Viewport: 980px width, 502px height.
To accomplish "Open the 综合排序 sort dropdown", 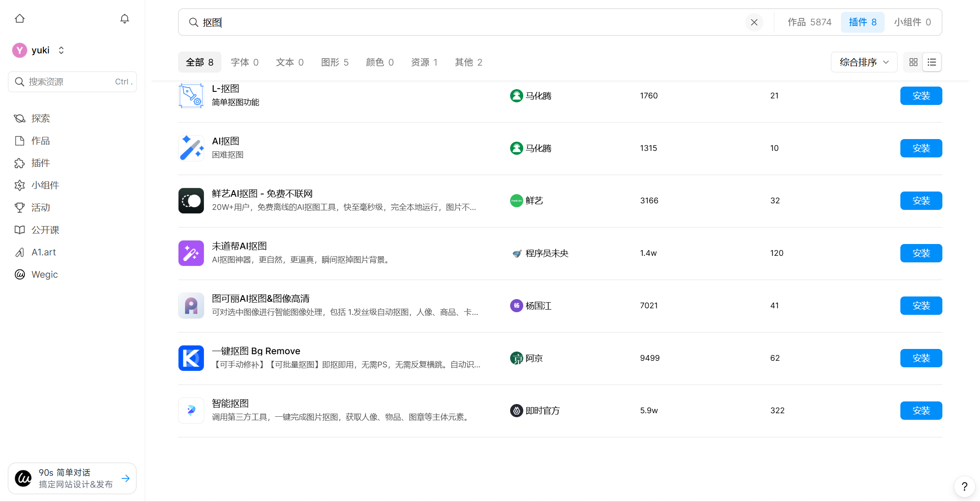I will click(x=864, y=62).
